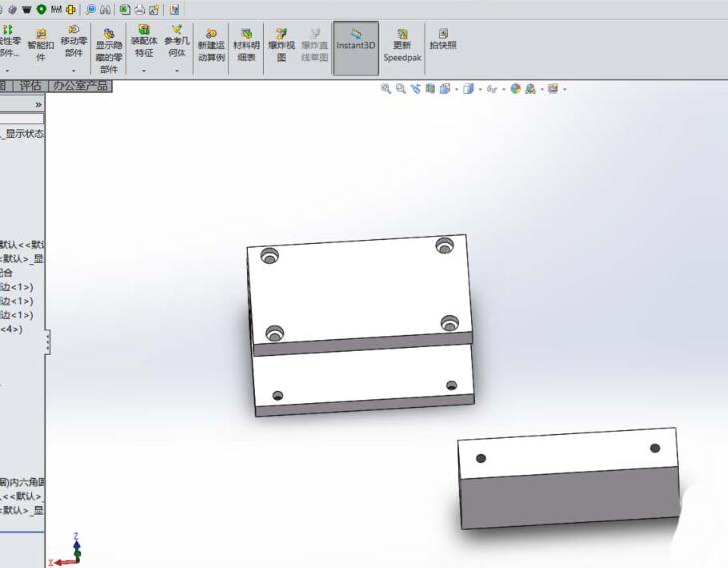This screenshot has width=728, height=568.
Task: Click Update Speedpak (更新Speedpak)
Action: tap(402, 46)
